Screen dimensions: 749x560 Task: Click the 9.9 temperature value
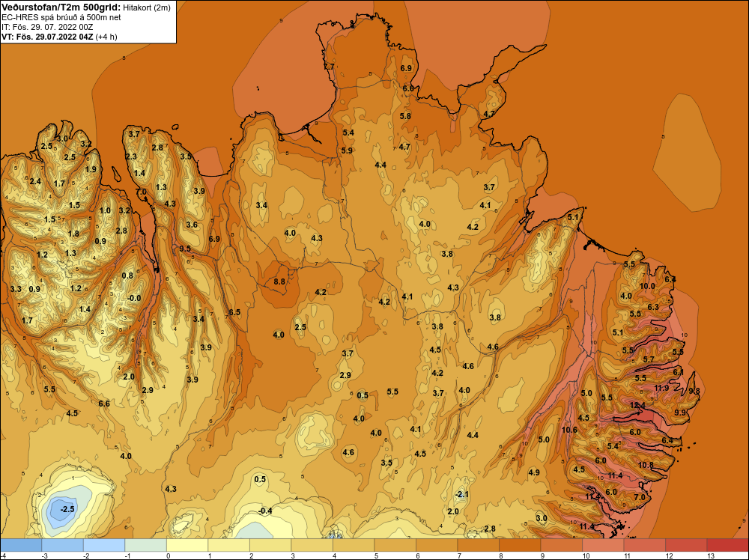point(680,412)
